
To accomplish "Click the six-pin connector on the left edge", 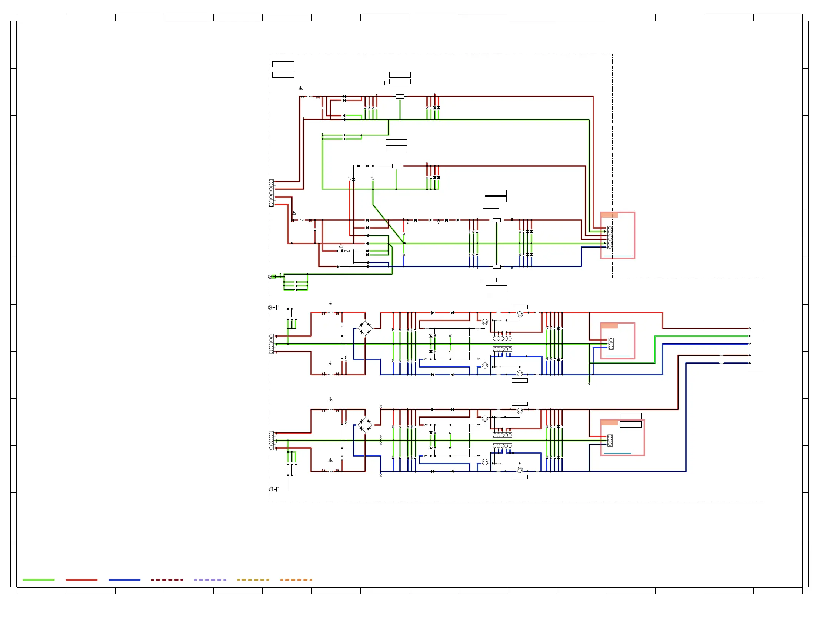I will [271, 193].
